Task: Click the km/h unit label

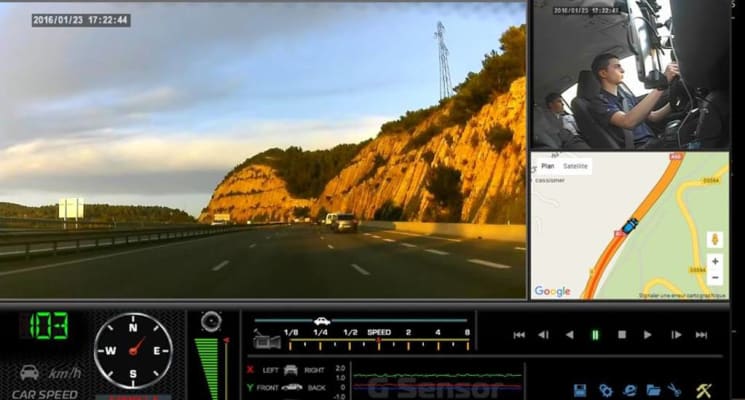Action: click(x=65, y=373)
